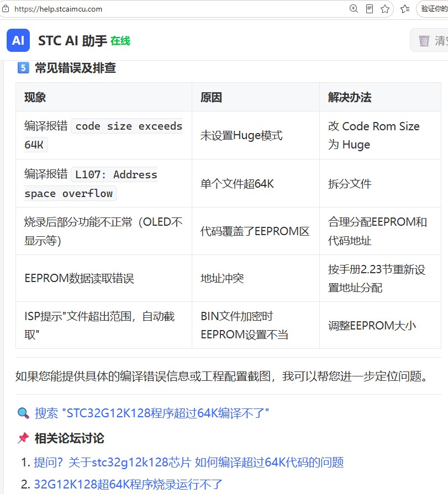This screenshot has width=448, height=494.
Task: Click the L107: Address space overflow cell
Action: tap(104, 183)
